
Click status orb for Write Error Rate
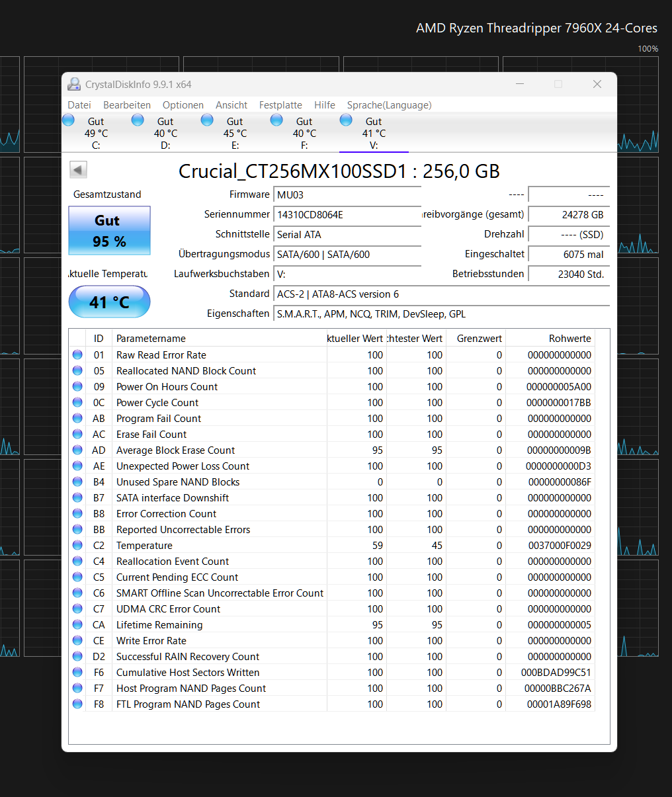[77, 641]
